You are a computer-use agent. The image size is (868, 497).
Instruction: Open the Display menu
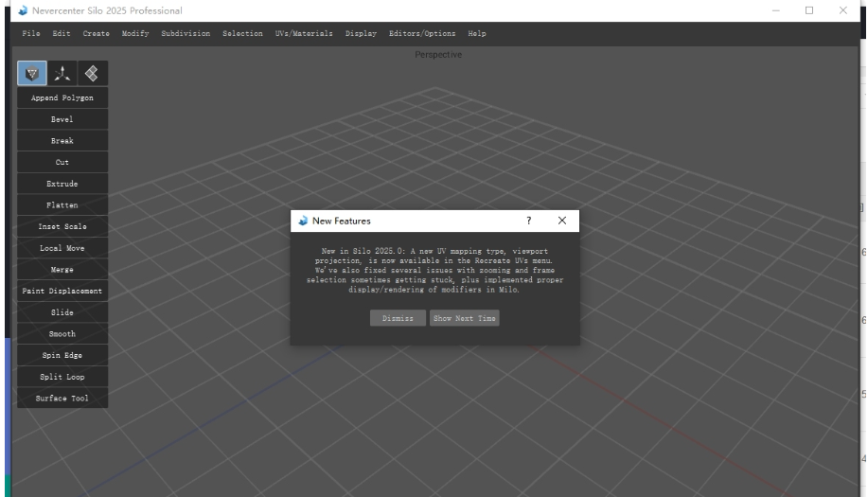[361, 34]
